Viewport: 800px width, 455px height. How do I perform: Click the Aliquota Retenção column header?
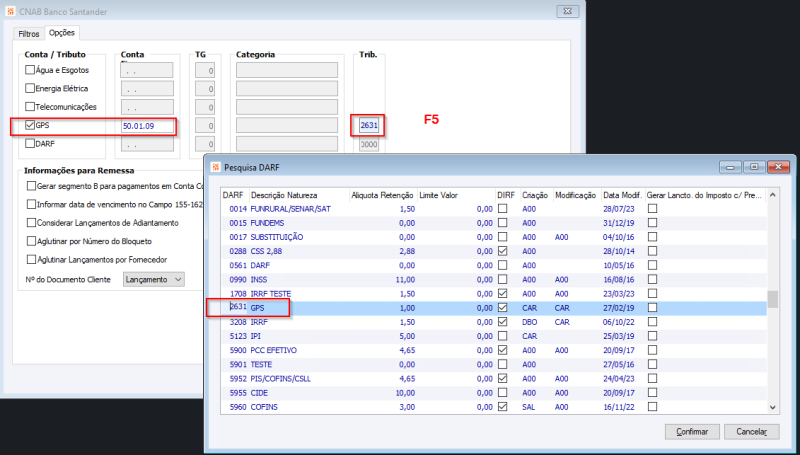click(383, 195)
